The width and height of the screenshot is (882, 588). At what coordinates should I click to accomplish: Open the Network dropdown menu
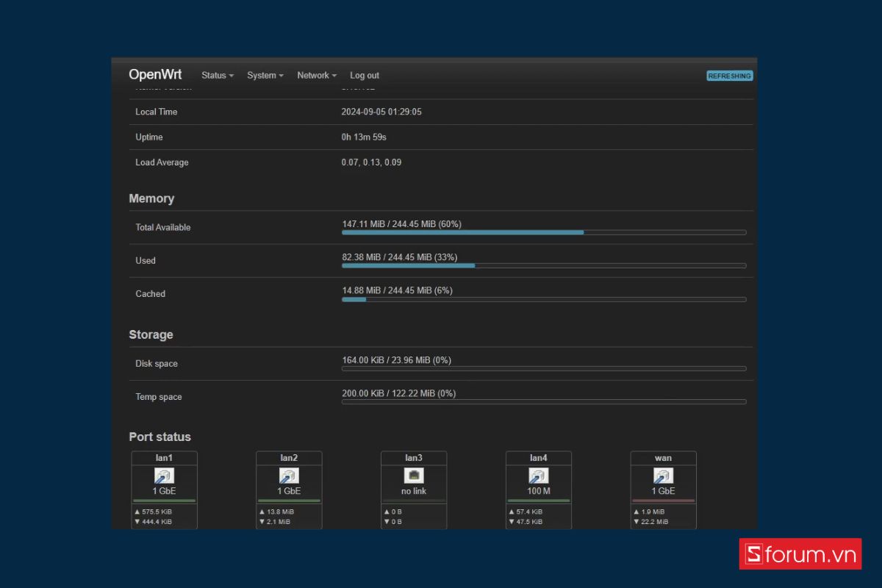tap(317, 76)
